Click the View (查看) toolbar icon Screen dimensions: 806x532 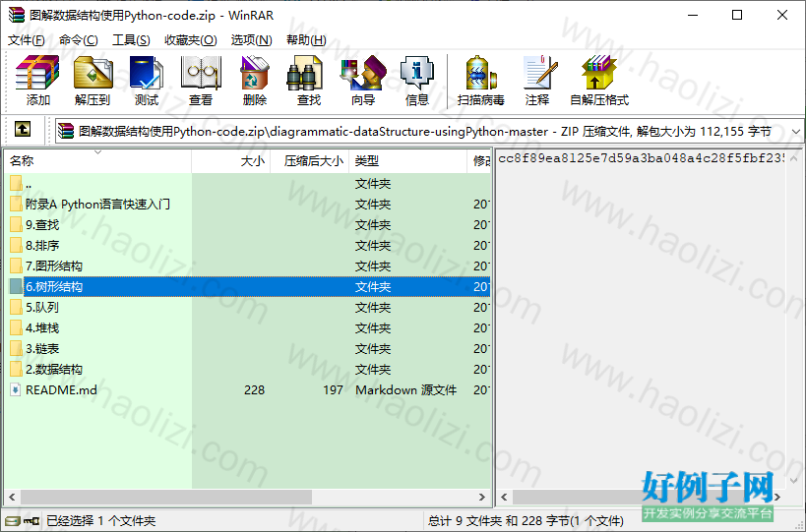[201, 73]
